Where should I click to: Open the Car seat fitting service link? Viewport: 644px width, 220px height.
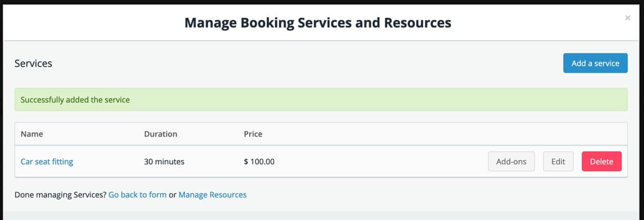[x=47, y=161]
